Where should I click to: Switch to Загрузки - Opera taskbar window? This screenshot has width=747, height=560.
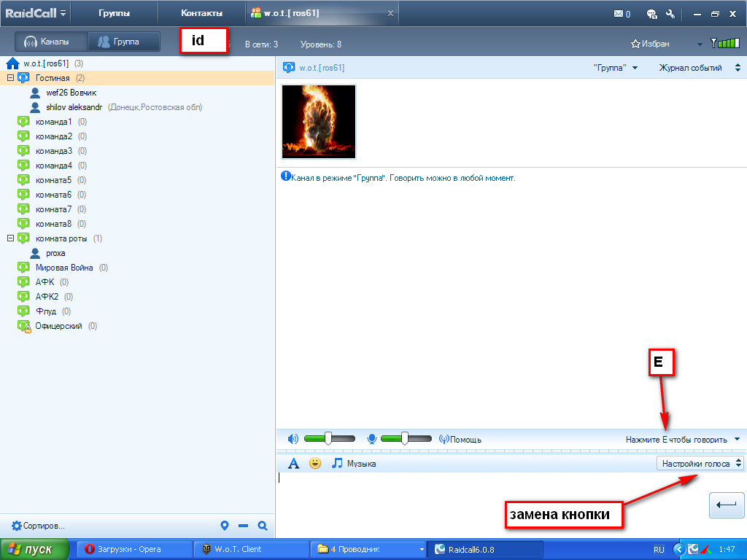coord(135,550)
